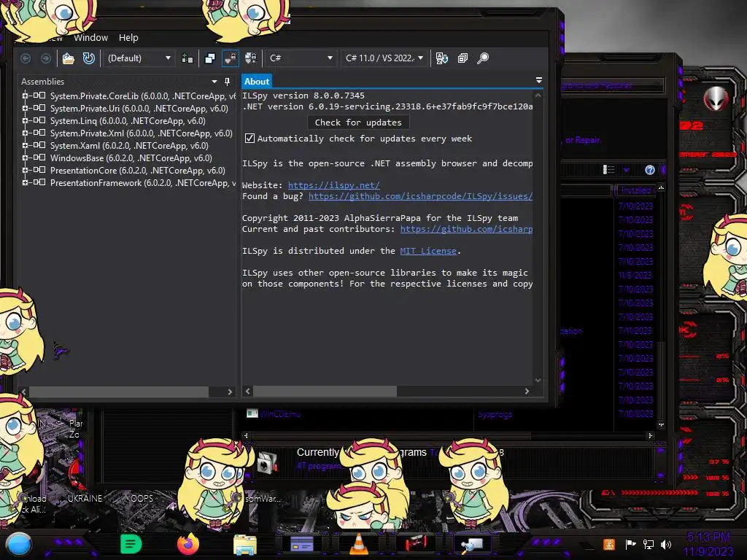Select System.Linq (6.0.0.0) tree item
Viewport: 747px width, 560px height.
[x=128, y=121]
